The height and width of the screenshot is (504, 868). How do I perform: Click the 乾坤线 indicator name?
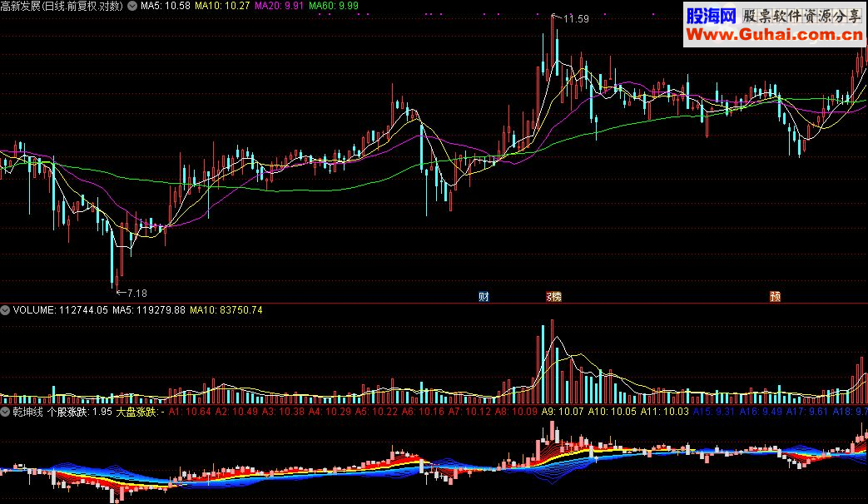coord(27,413)
